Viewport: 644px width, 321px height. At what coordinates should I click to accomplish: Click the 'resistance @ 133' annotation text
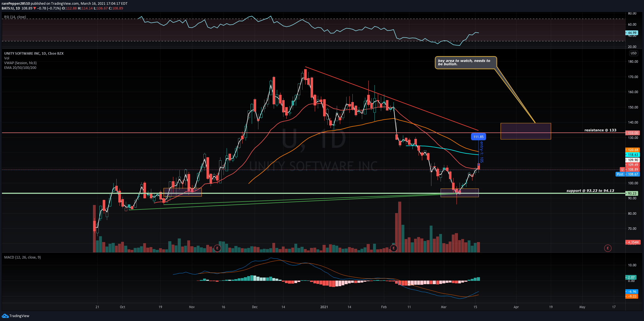(600, 130)
